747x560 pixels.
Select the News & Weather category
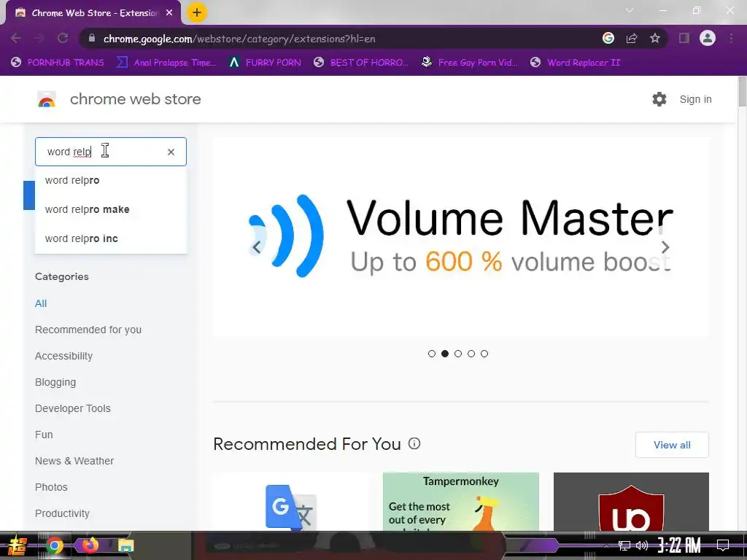(x=74, y=461)
